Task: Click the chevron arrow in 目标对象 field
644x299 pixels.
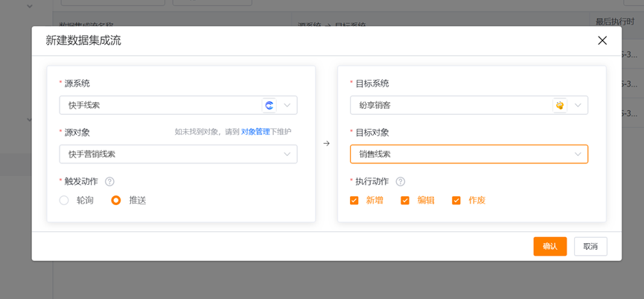Action: pos(578,154)
